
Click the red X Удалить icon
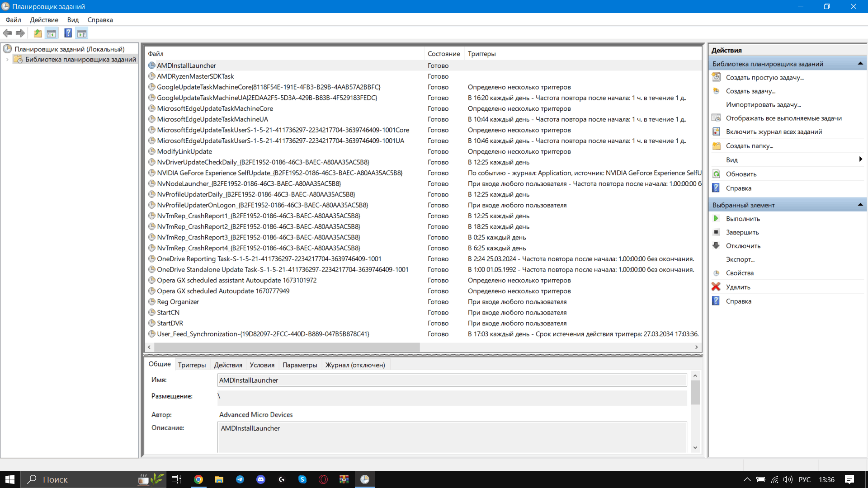(716, 287)
